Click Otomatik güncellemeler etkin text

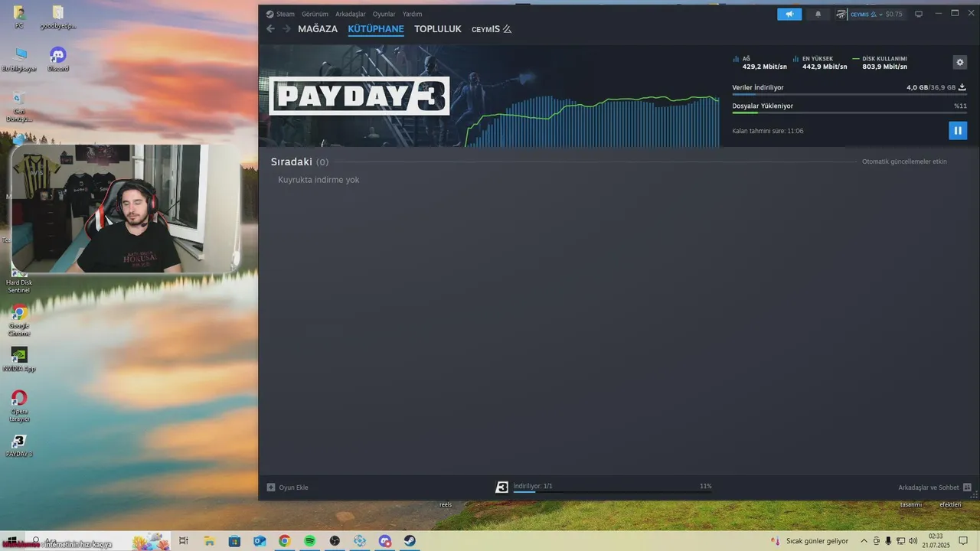click(x=904, y=161)
